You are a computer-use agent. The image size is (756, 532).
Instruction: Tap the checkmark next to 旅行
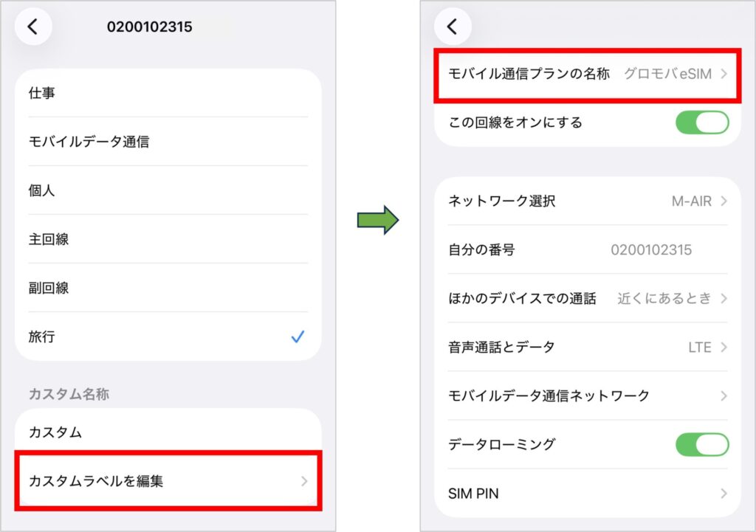[298, 337]
